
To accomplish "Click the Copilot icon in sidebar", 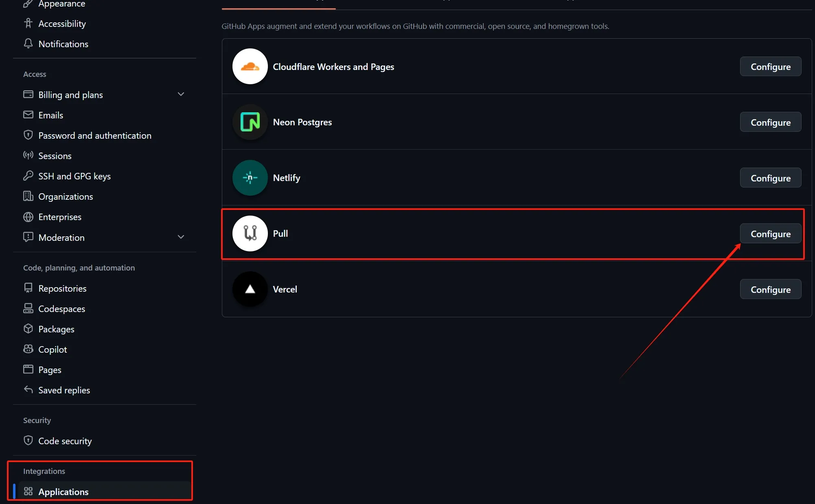I will [x=28, y=349].
